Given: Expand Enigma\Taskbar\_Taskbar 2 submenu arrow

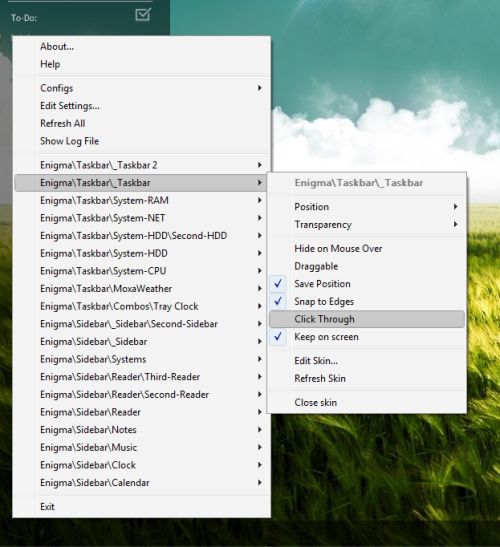Looking at the screenshot, I should 260,165.
